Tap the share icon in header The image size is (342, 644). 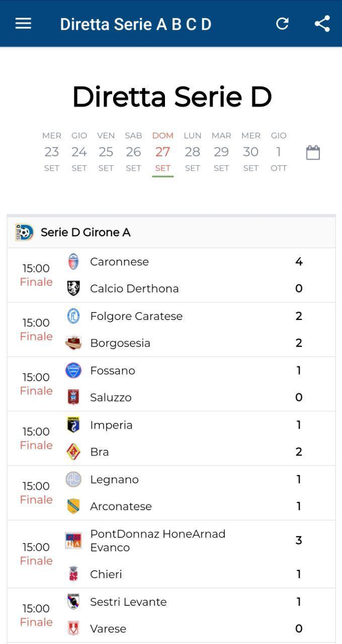322,24
